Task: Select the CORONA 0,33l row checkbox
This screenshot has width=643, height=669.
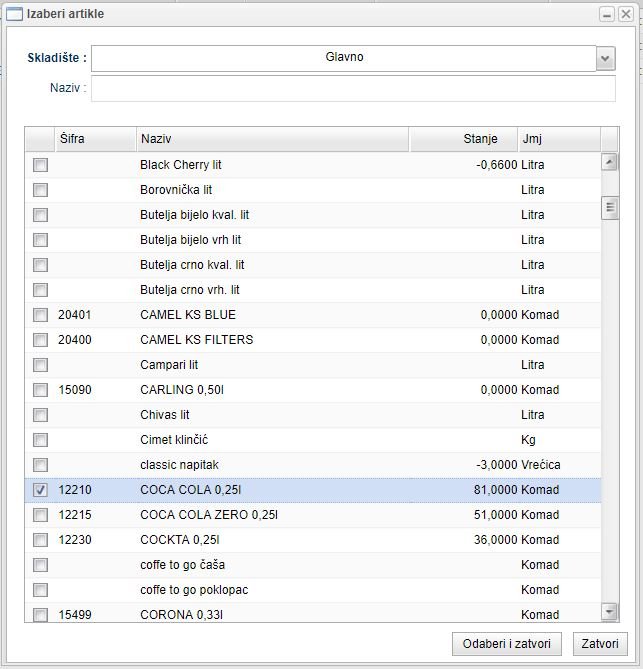Action: (40, 615)
